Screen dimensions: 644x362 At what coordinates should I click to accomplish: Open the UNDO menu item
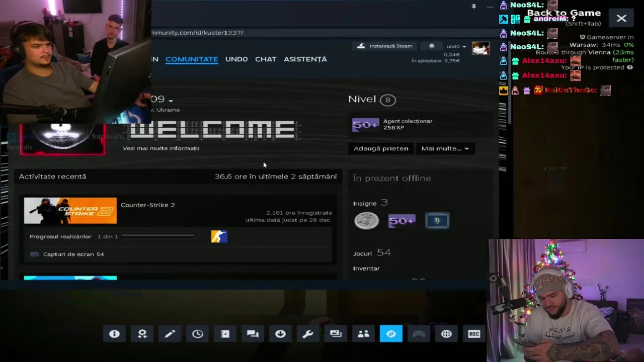click(x=236, y=59)
